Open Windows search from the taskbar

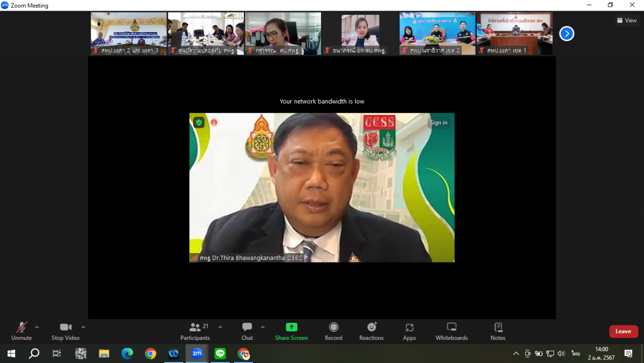click(x=34, y=353)
